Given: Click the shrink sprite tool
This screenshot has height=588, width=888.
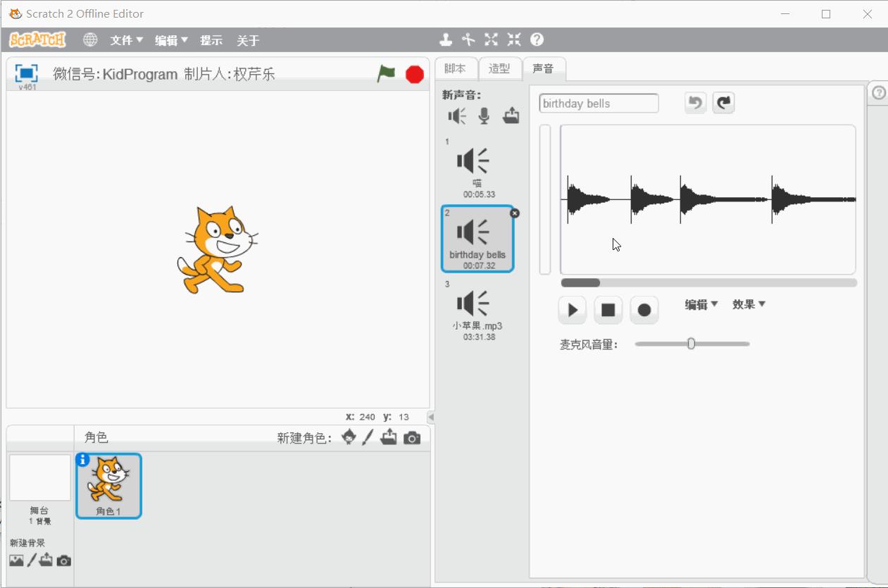Looking at the screenshot, I should [513, 40].
